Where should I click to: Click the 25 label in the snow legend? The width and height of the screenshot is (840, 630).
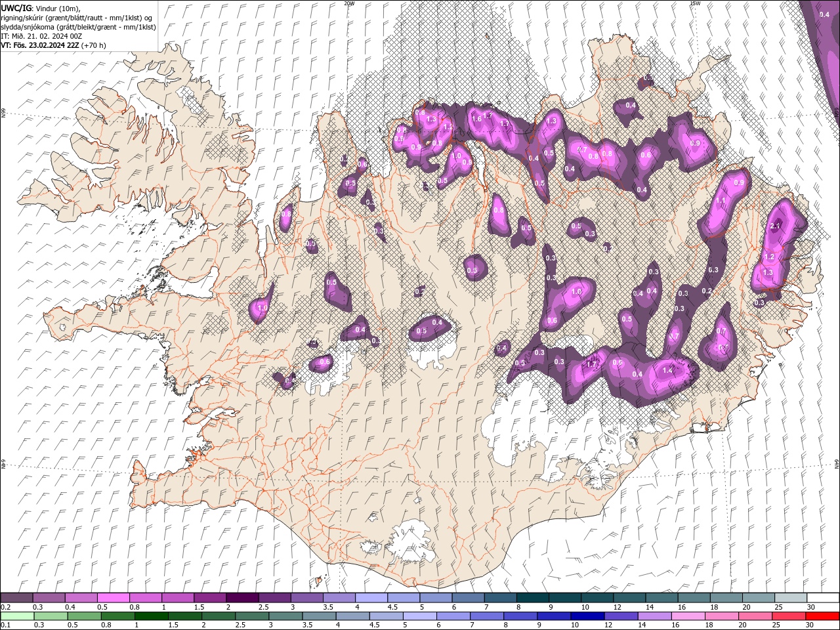coord(779,607)
